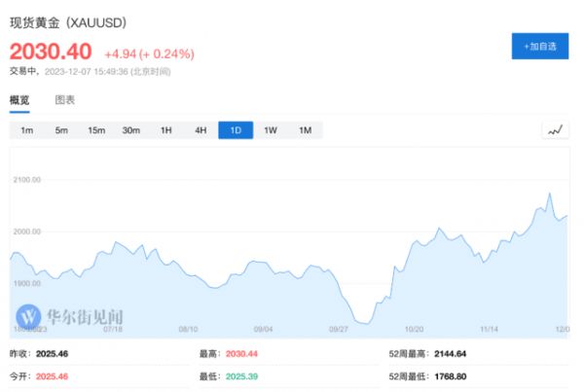Viewport: 584px width, 392px height.
Task: Set the chart to 1H period
Action: tap(165, 130)
